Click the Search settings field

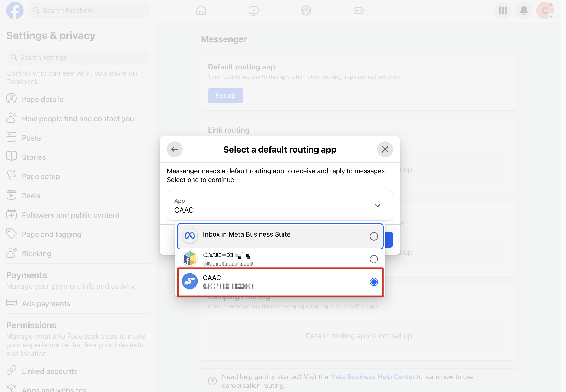[x=78, y=57]
